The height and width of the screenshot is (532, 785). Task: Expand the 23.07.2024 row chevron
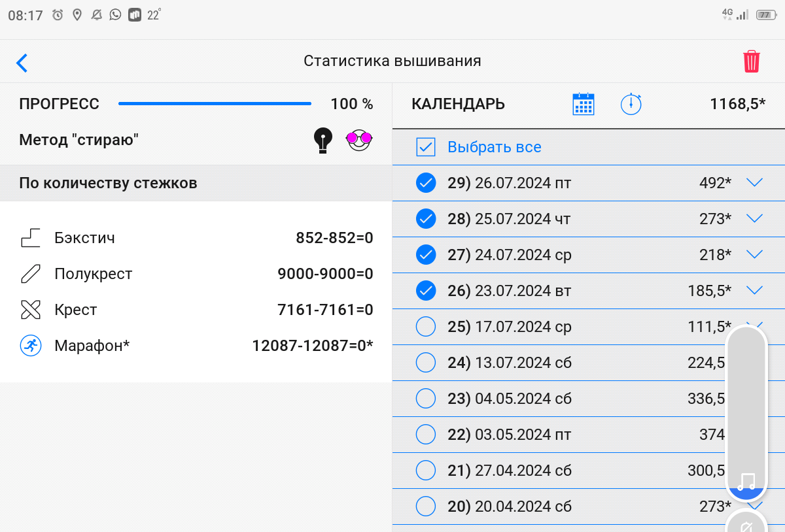tap(754, 290)
